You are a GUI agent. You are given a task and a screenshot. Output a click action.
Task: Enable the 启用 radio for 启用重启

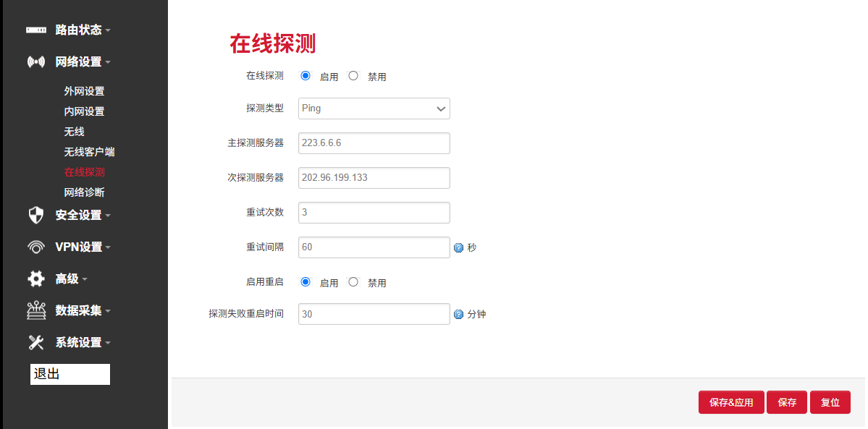305,281
